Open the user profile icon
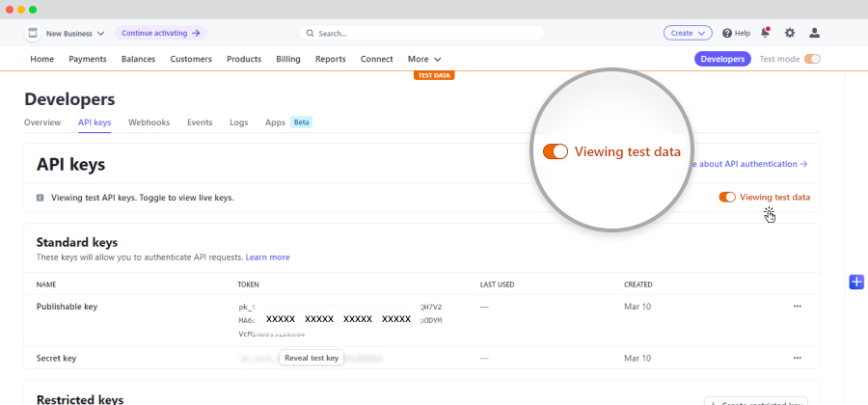Viewport: 868px width, 405px height. 814,33
